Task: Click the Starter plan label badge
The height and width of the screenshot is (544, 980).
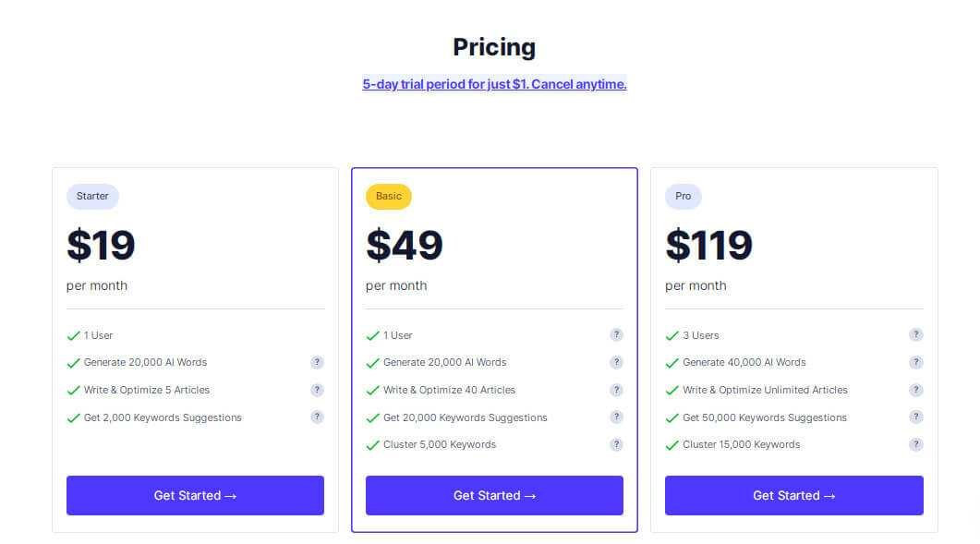Action: [x=92, y=196]
